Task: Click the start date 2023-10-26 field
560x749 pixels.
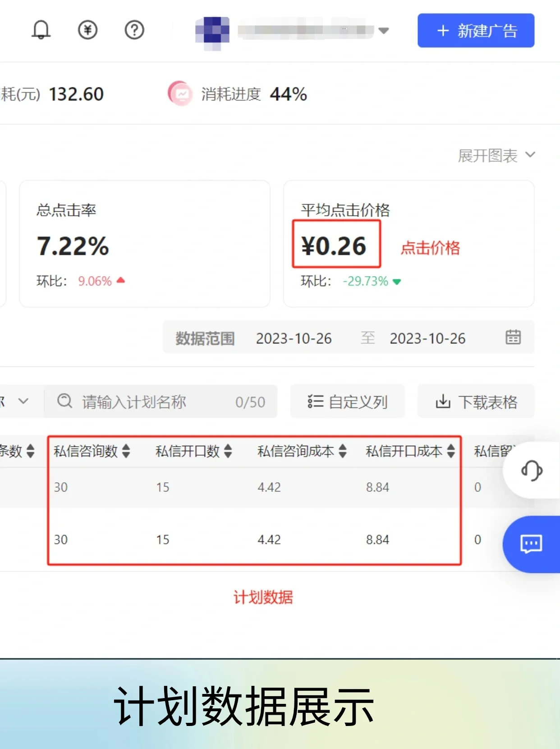Action: point(294,338)
